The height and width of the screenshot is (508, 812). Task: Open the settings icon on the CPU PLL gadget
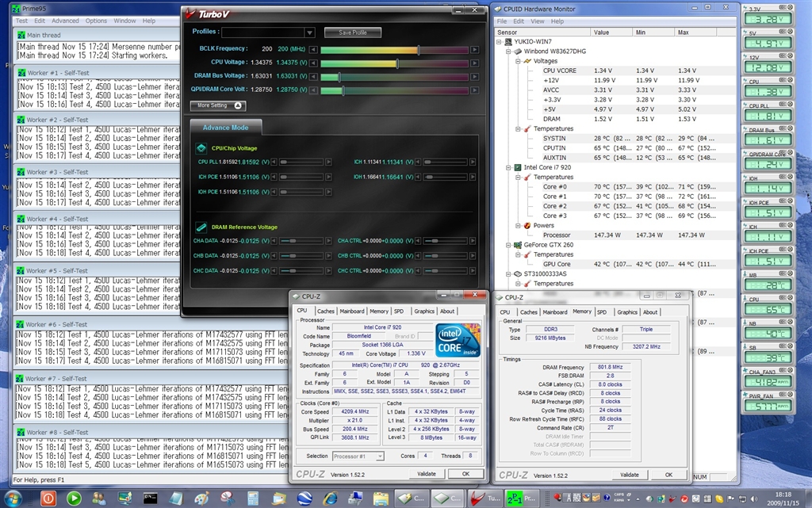[783, 104]
